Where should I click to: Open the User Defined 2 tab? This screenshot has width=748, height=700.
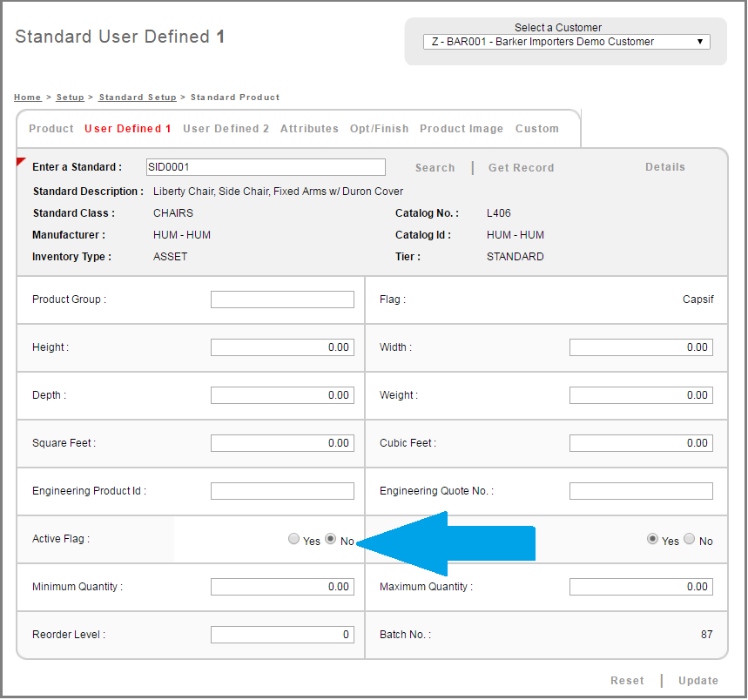pos(226,129)
